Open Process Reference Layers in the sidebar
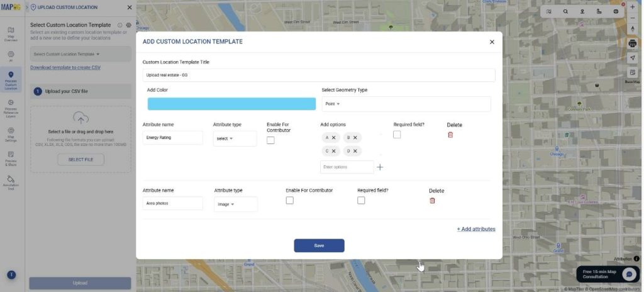The height and width of the screenshot is (292, 644). click(11, 109)
